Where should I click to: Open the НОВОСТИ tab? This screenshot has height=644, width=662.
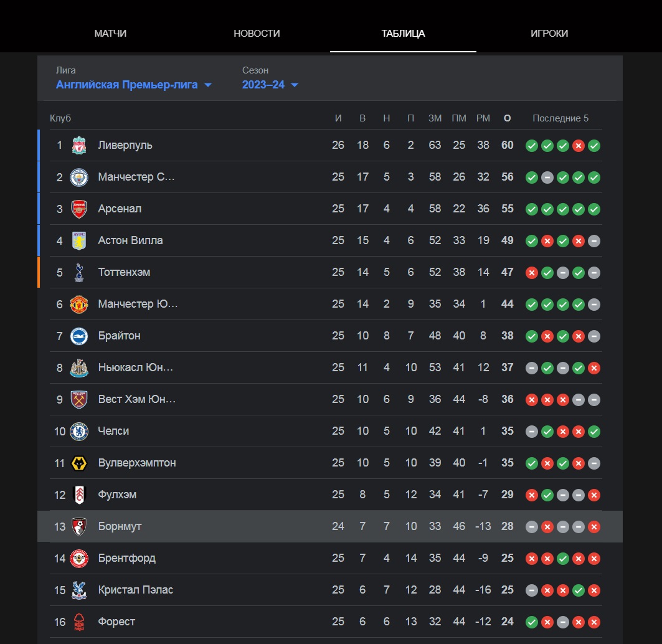pos(257,34)
